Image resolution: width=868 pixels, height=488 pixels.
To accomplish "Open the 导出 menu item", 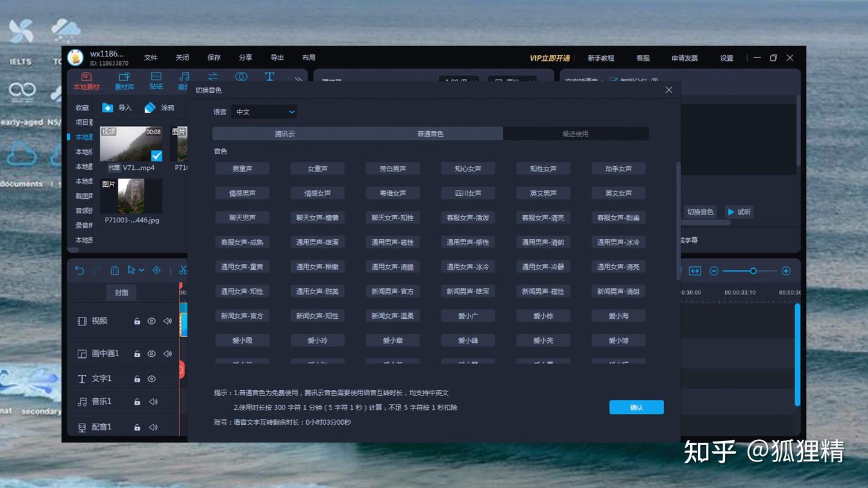I will tap(277, 58).
